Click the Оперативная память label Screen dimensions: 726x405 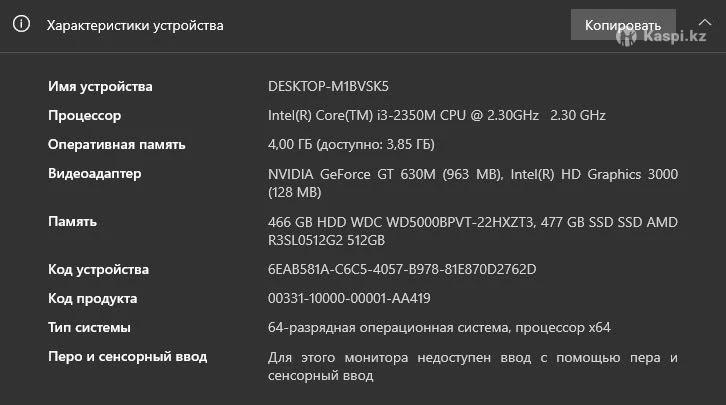[x=116, y=144]
